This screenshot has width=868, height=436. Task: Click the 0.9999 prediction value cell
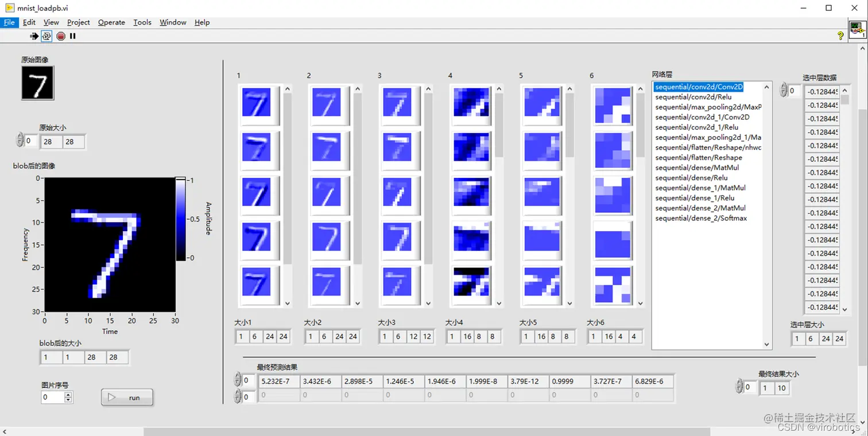[x=569, y=381]
